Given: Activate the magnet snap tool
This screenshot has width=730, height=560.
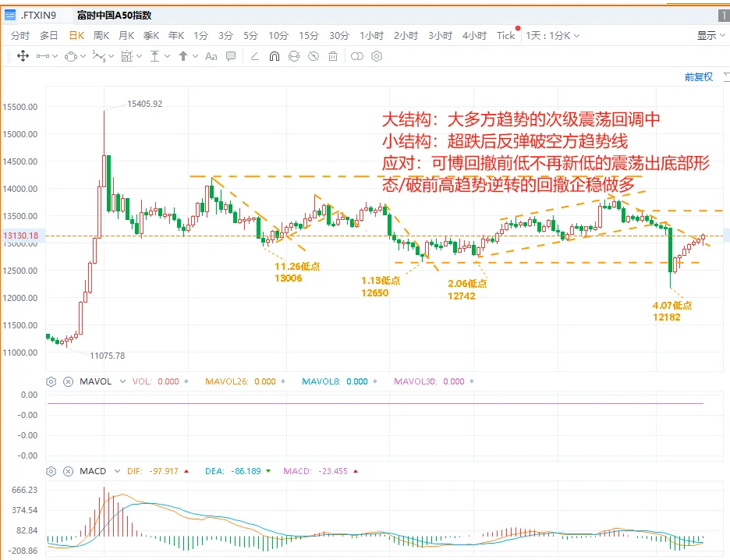Looking at the screenshot, I should point(275,56).
